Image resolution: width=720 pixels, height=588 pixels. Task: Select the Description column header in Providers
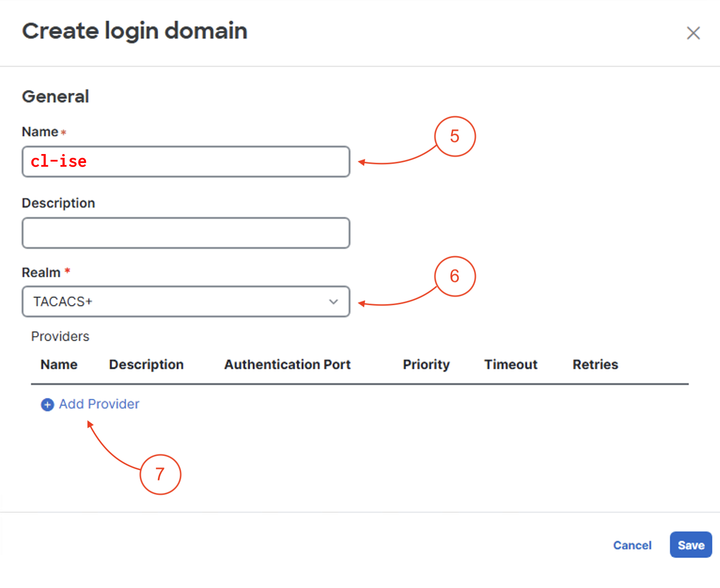point(146,364)
